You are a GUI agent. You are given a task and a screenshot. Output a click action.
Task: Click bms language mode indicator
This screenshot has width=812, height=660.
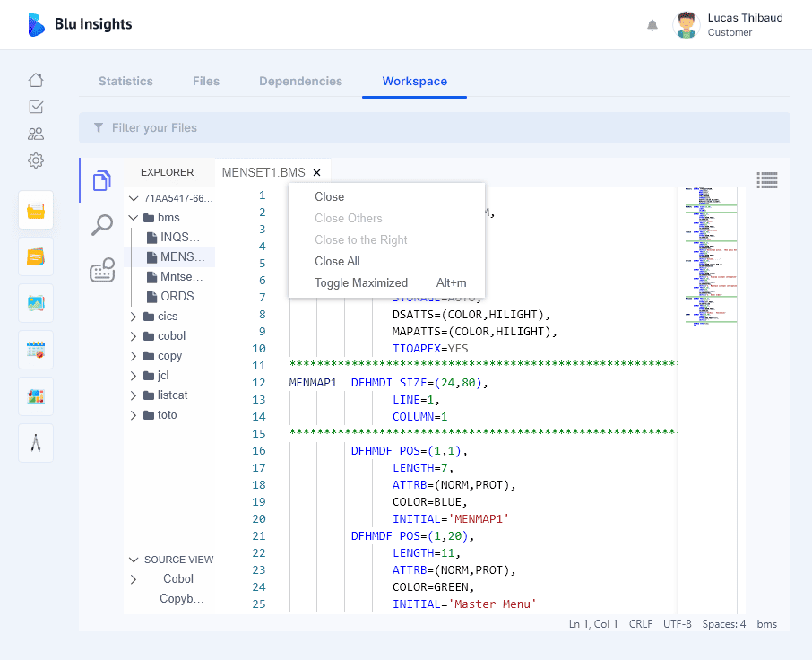(767, 624)
